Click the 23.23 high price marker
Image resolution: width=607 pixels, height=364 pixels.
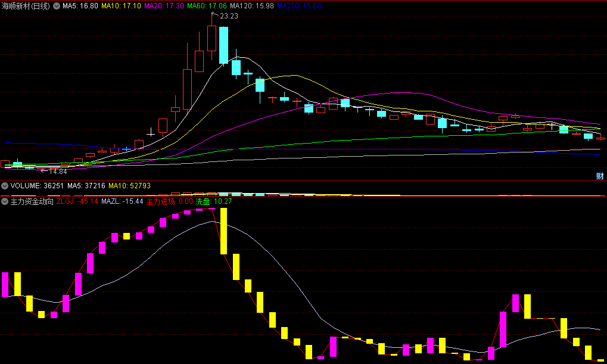[x=229, y=16]
